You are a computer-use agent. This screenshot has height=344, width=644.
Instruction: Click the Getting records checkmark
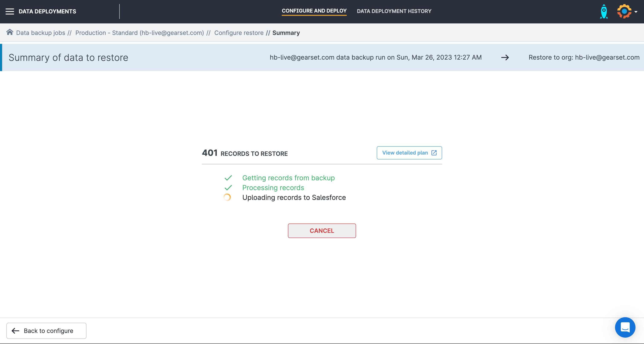coord(228,178)
